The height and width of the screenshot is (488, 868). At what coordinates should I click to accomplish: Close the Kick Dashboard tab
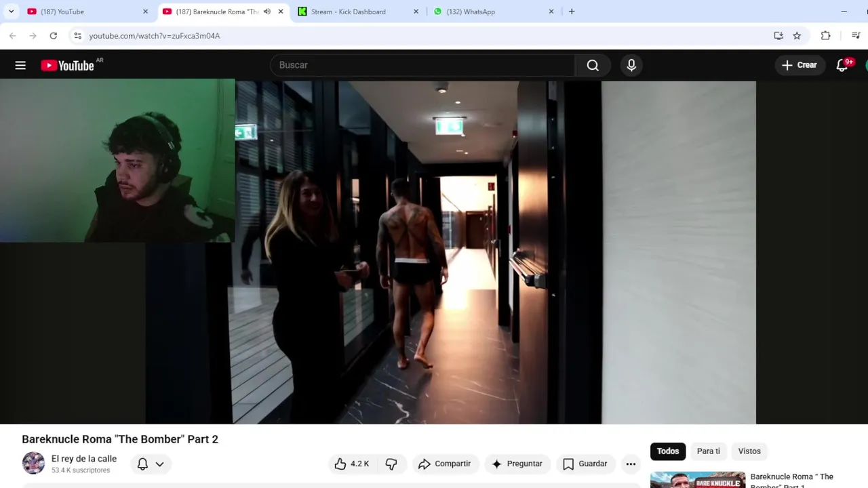[416, 12]
